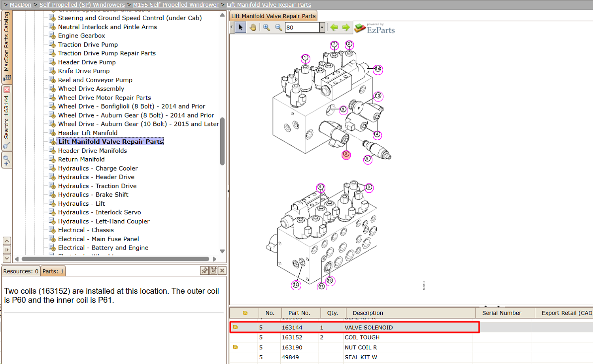The height and width of the screenshot is (364, 593).
Task: Select Knife Drive Pump tree item
Action: click(x=84, y=71)
